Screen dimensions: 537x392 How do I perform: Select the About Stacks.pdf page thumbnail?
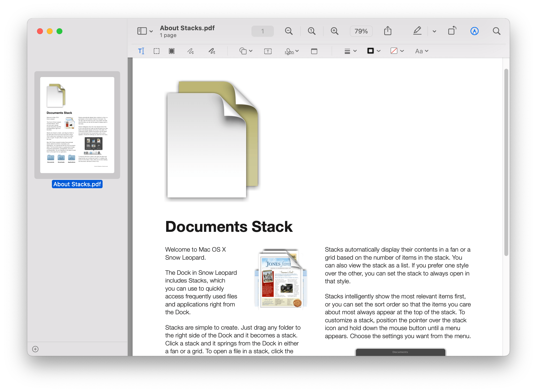click(x=77, y=125)
